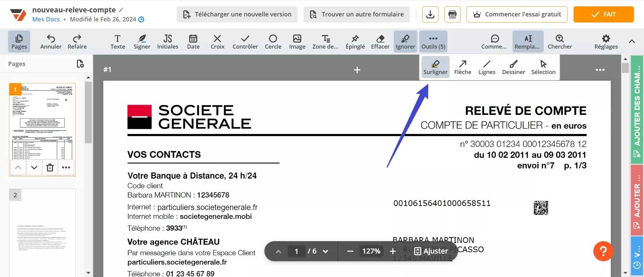The width and height of the screenshot is (644, 277).
Task: Select the Zone de texte tool
Action: tap(325, 42)
